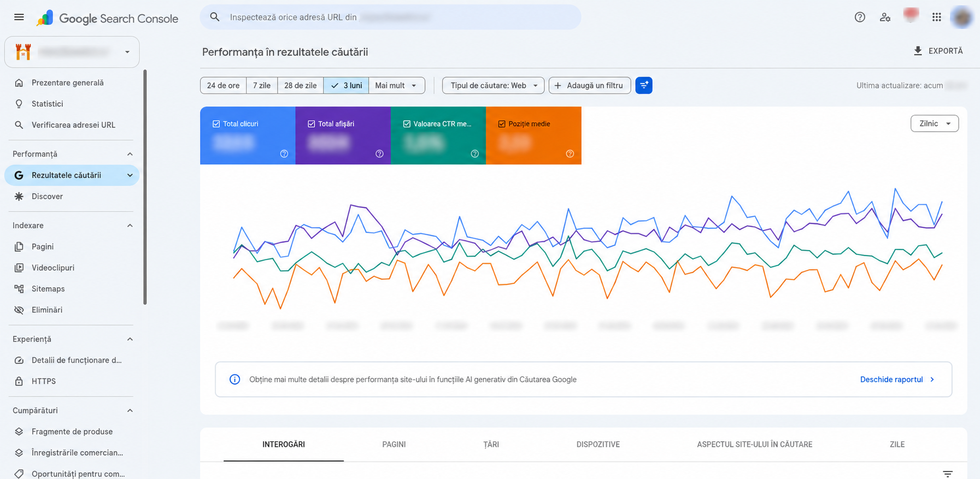The height and width of the screenshot is (479, 980).
Task: Switch to ASPECTUL SITE-ULUI ÎN CĂUTARE tab
Action: [x=754, y=445]
